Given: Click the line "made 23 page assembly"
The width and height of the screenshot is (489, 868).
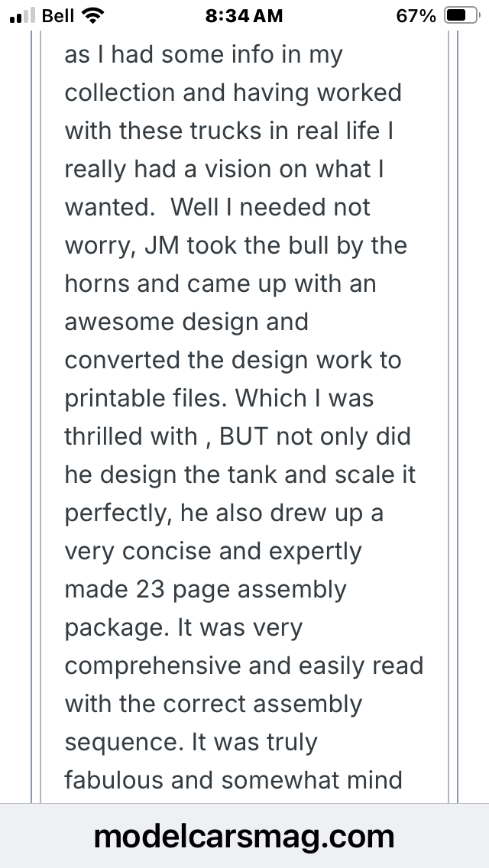Looking at the screenshot, I should (206, 591).
